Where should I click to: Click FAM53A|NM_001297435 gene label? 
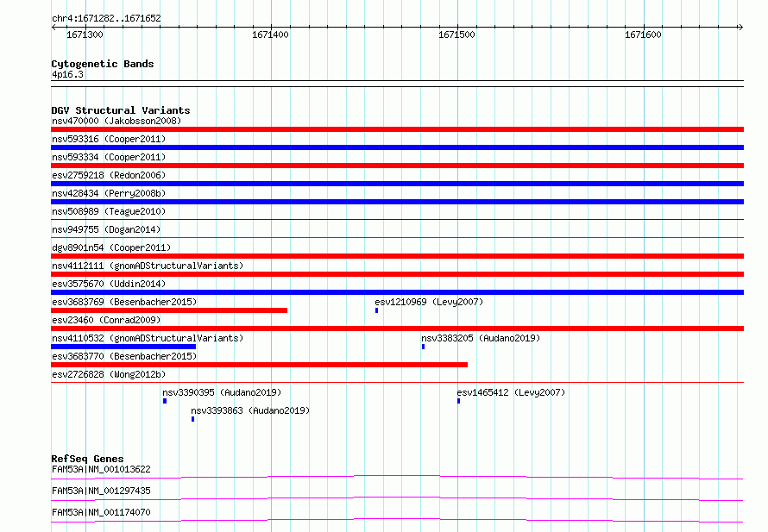click(101, 491)
